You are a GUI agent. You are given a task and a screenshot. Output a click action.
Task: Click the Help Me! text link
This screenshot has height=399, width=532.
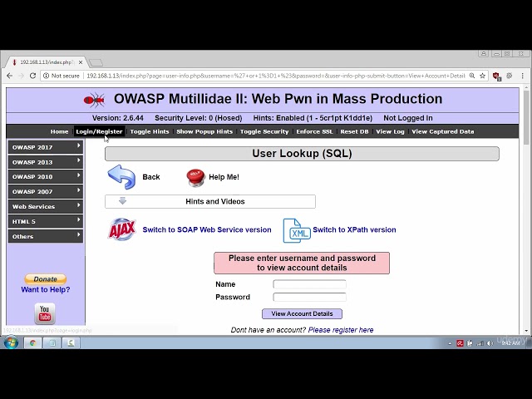pos(224,177)
